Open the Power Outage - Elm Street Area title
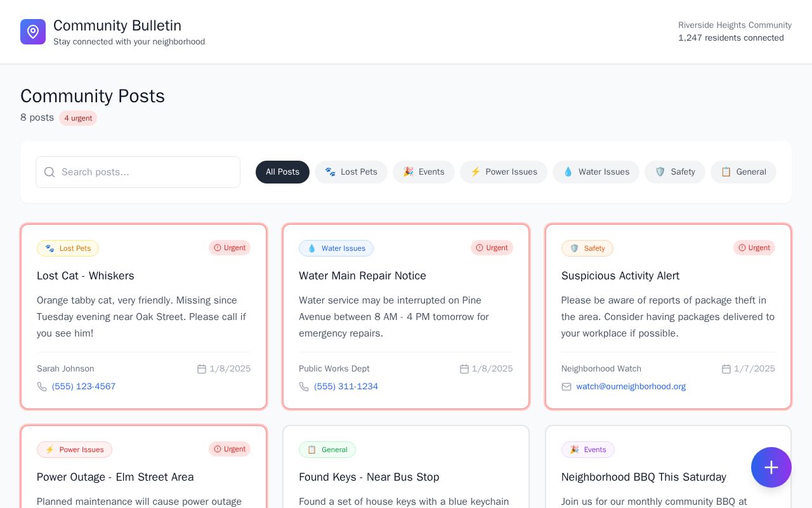 (x=115, y=477)
